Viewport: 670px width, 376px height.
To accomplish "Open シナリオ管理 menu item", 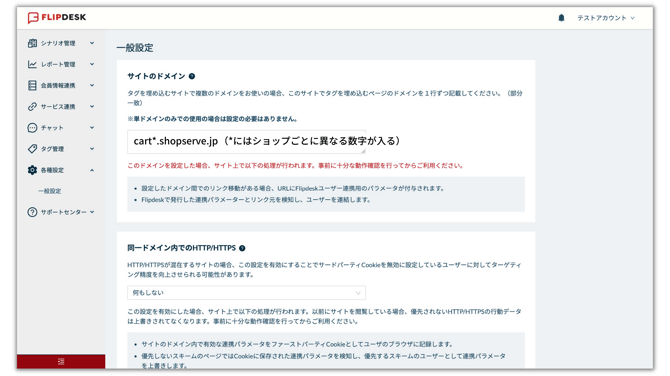I will (x=58, y=43).
